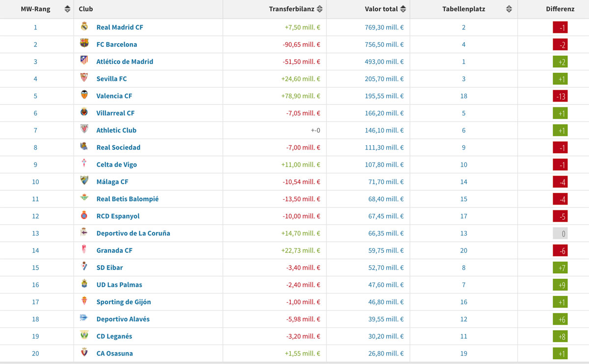
Task: Open Atlético de Madrid club link
Action: [x=125, y=61]
